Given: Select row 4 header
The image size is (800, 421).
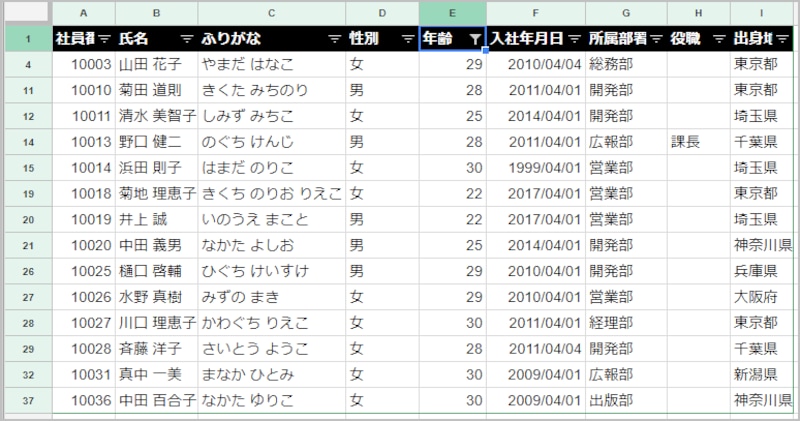Looking at the screenshot, I should coord(29,65).
